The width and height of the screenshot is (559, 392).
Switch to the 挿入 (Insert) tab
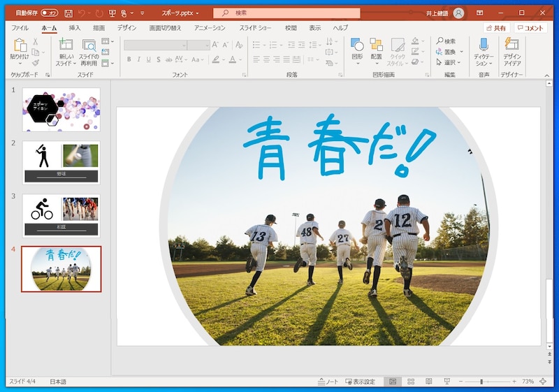[75, 28]
